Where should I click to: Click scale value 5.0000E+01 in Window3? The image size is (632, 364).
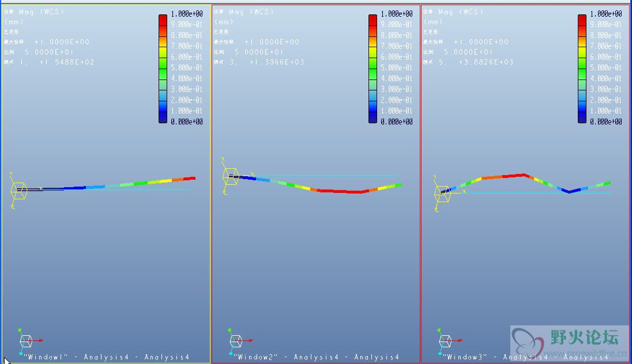pyautogui.click(x=468, y=52)
